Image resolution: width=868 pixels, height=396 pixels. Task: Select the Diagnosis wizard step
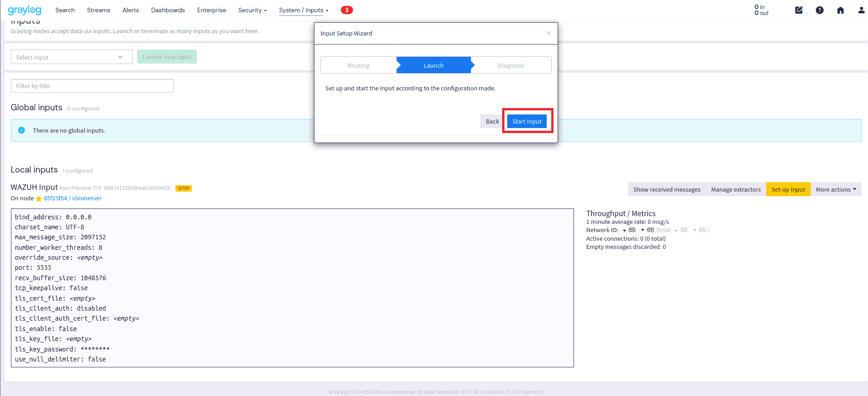coord(511,65)
